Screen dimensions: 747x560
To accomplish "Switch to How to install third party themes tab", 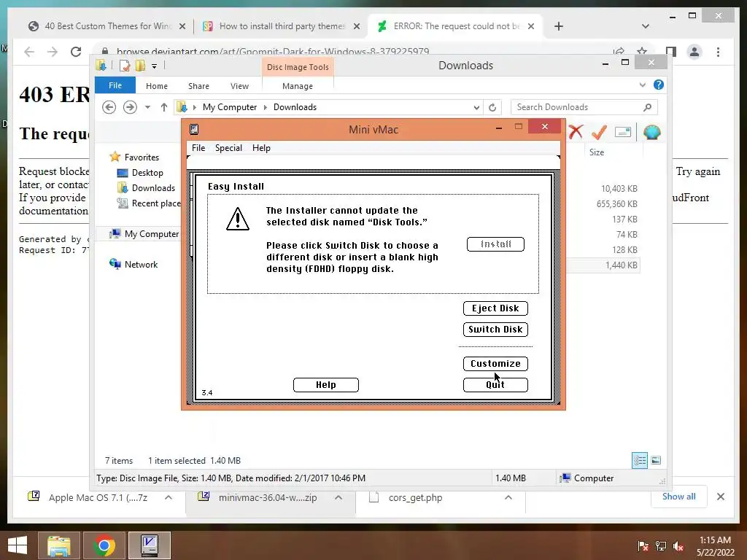I will pyautogui.click(x=281, y=26).
